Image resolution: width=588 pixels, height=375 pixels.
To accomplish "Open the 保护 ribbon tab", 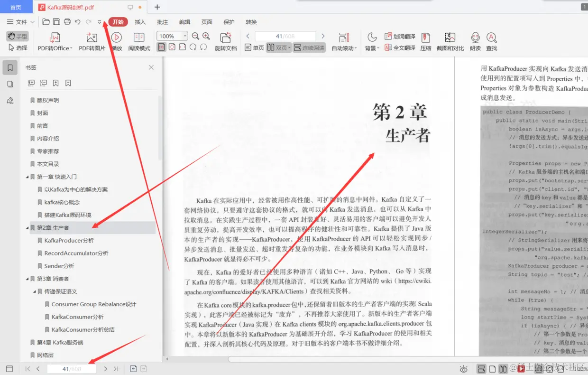I will click(229, 22).
